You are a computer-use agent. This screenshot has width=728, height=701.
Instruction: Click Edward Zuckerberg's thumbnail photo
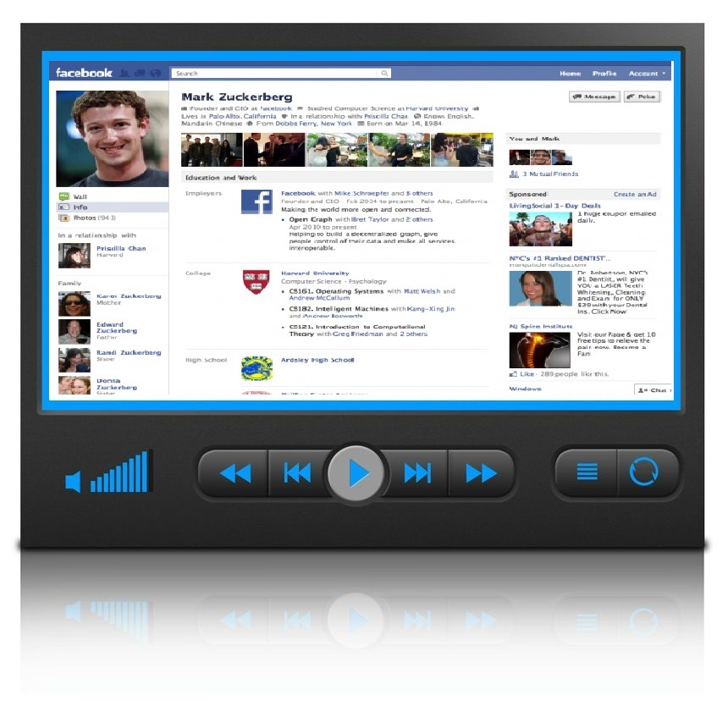tap(74, 332)
